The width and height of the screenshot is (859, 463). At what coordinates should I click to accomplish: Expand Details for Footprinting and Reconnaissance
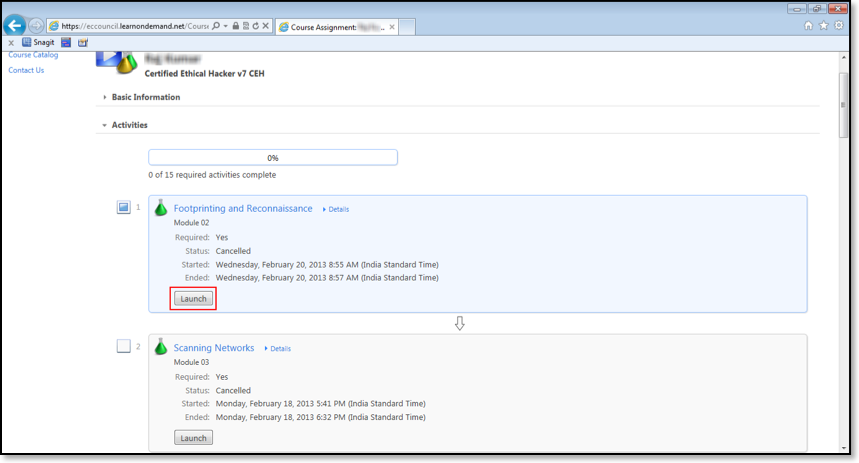pyautogui.click(x=336, y=209)
